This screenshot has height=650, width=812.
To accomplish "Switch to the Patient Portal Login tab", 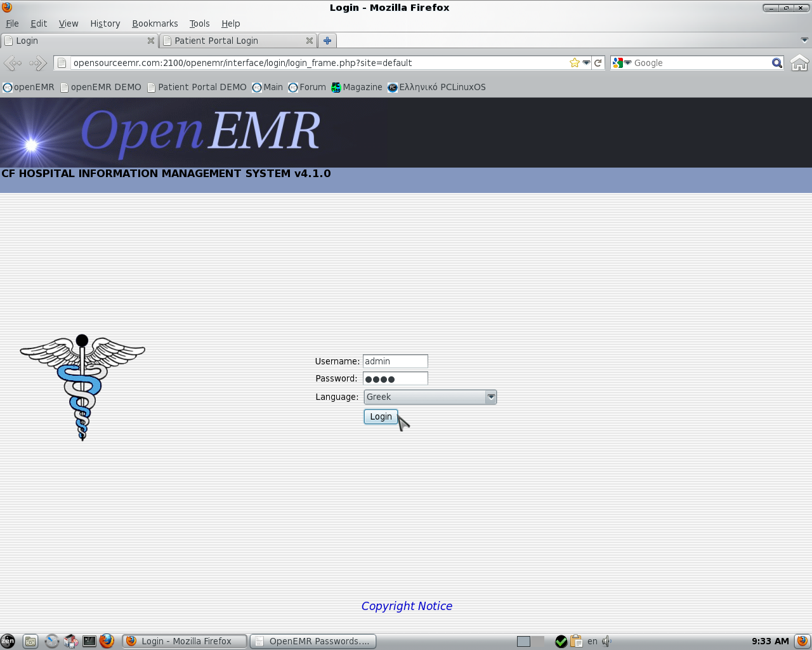I will (x=238, y=41).
